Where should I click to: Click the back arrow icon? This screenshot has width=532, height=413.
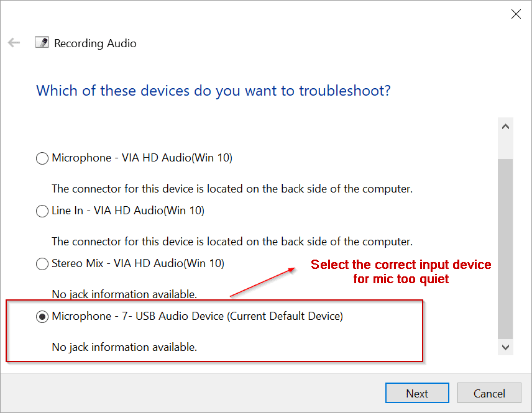point(14,43)
